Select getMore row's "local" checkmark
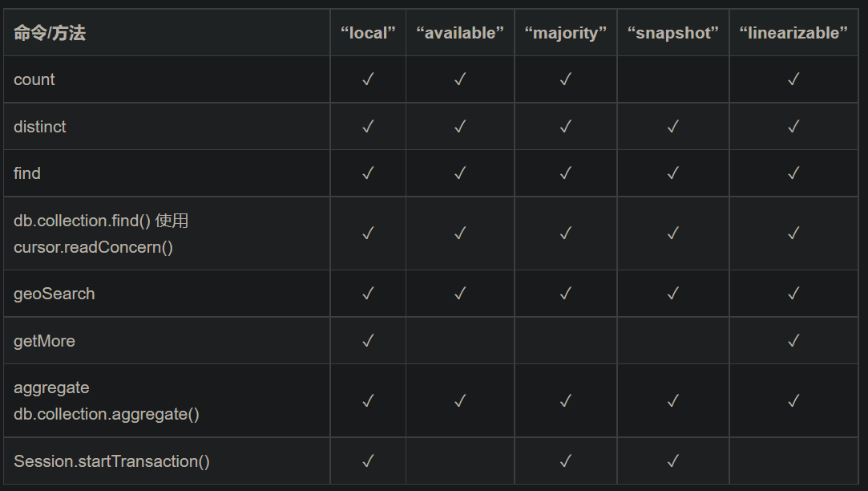The width and height of the screenshot is (868, 491). coord(368,340)
